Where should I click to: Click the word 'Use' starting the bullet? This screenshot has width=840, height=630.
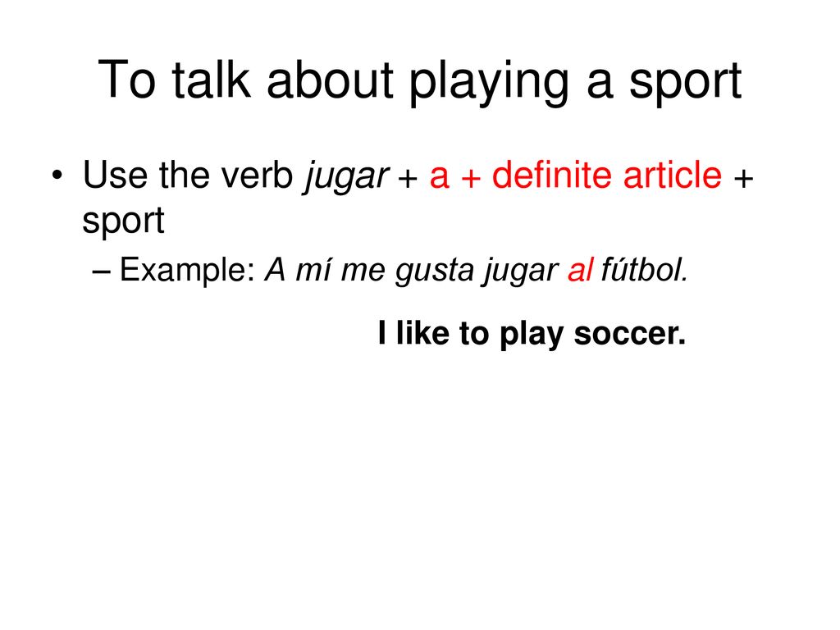pos(115,175)
